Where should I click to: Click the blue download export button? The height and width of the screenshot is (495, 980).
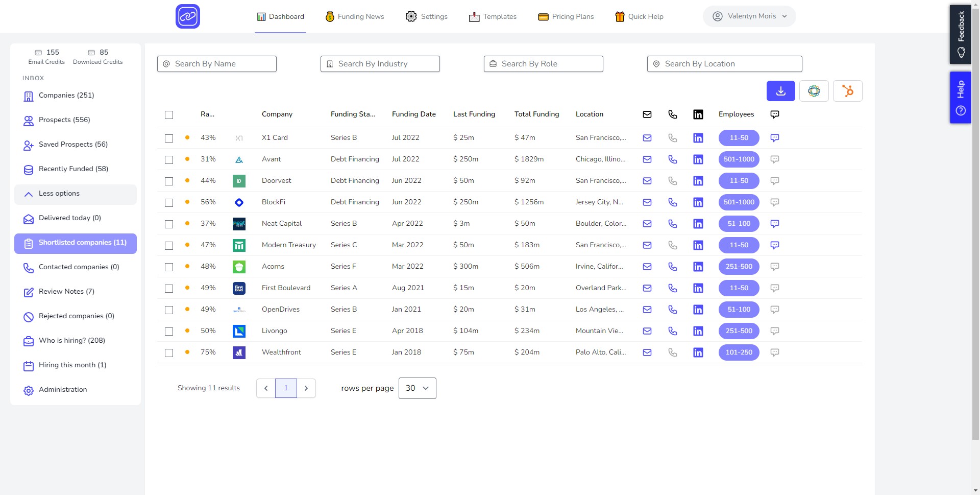[x=780, y=91]
